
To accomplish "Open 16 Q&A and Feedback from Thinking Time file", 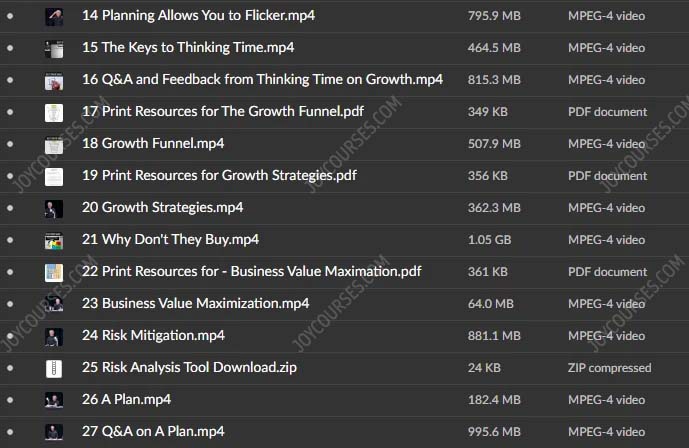I will point(262,79).
